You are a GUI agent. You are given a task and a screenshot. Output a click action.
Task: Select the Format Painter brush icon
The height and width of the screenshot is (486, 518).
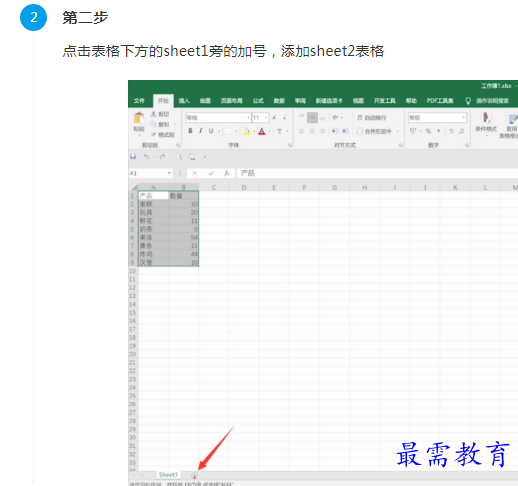(153, 134)
